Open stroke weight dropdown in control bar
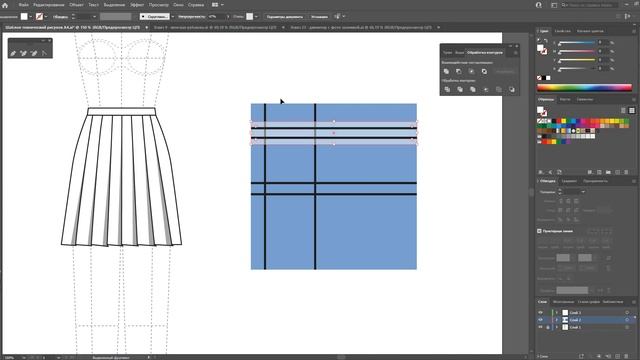 coord(94,17)
